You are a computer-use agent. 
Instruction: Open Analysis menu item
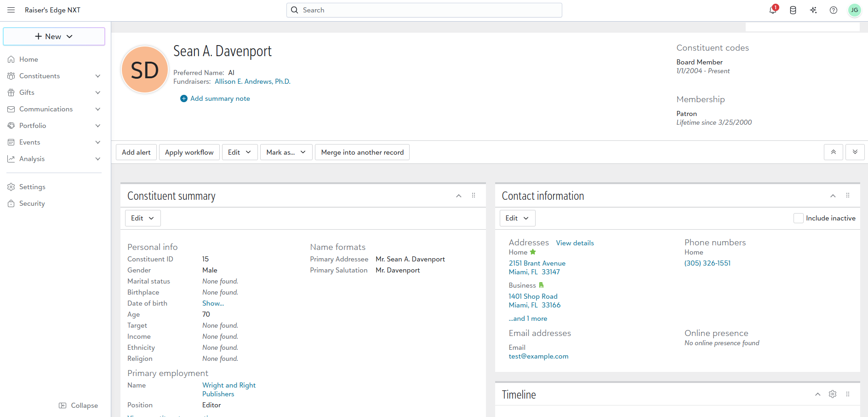(32, 159)
